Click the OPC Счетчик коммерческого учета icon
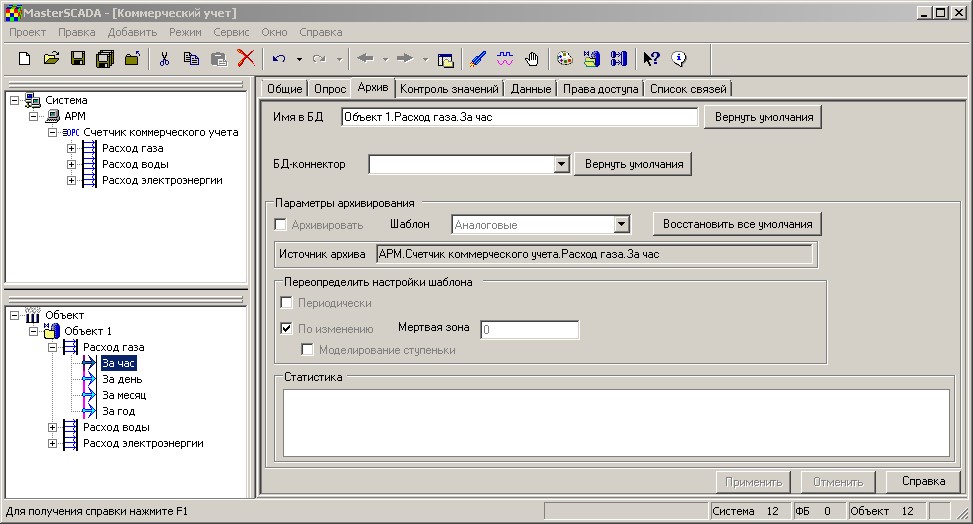973x524 pixels. [x=71, y=132]
